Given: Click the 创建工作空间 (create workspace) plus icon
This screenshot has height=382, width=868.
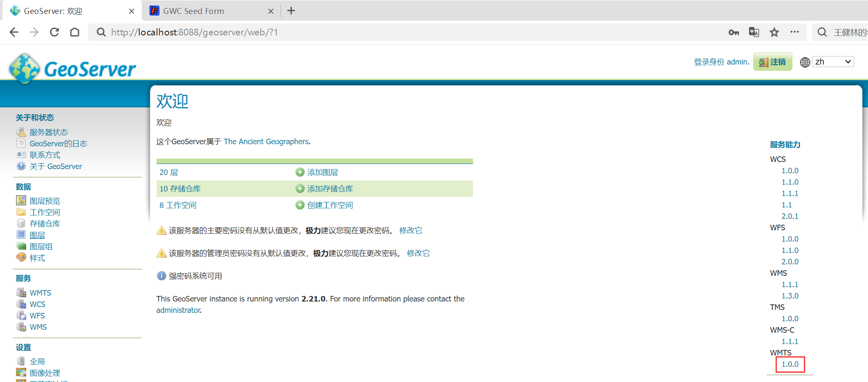Looking at the screenshot, I should click(300, 205).
